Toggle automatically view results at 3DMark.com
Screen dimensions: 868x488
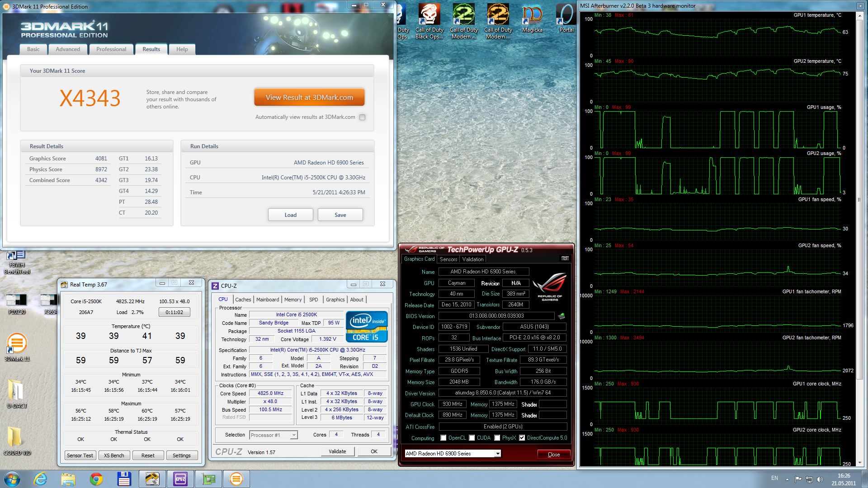click(362, 117)
